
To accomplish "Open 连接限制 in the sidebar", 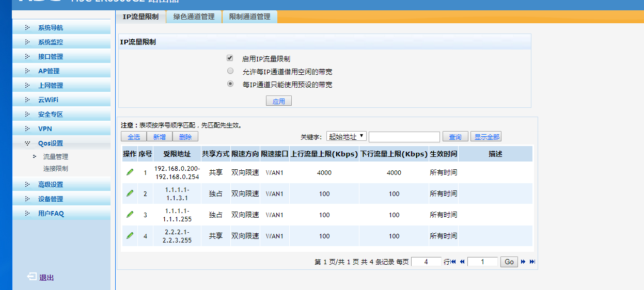I will 56,169.
